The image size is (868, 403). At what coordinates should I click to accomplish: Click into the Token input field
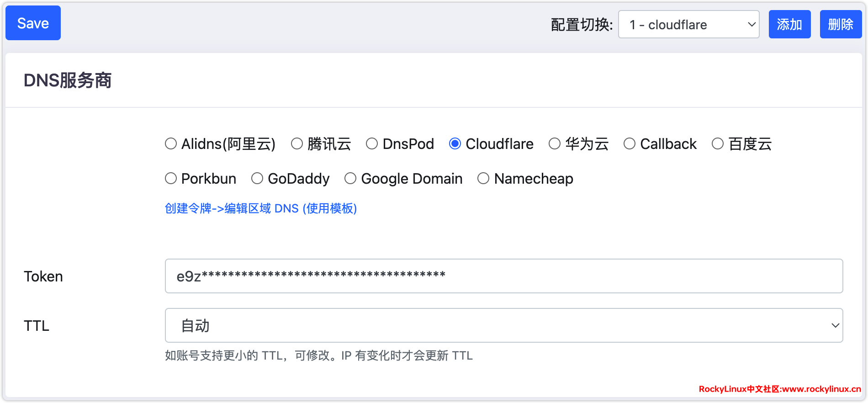coord(503,276)
